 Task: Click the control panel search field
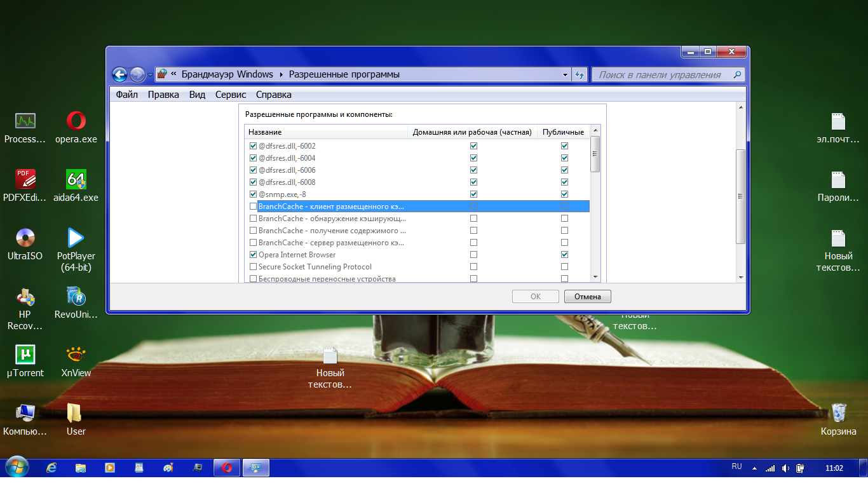(661, 74)
